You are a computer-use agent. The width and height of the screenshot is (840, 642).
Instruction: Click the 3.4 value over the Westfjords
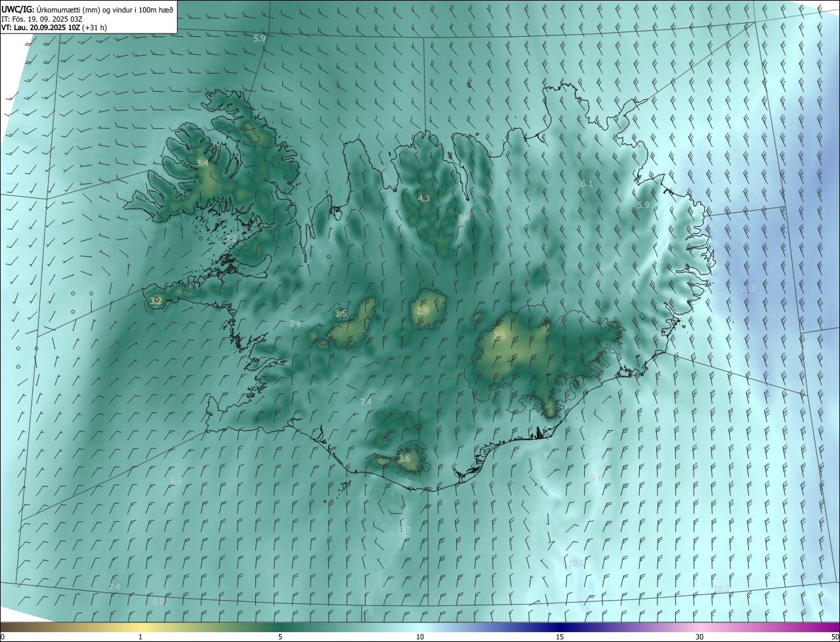tap(202, 163)
